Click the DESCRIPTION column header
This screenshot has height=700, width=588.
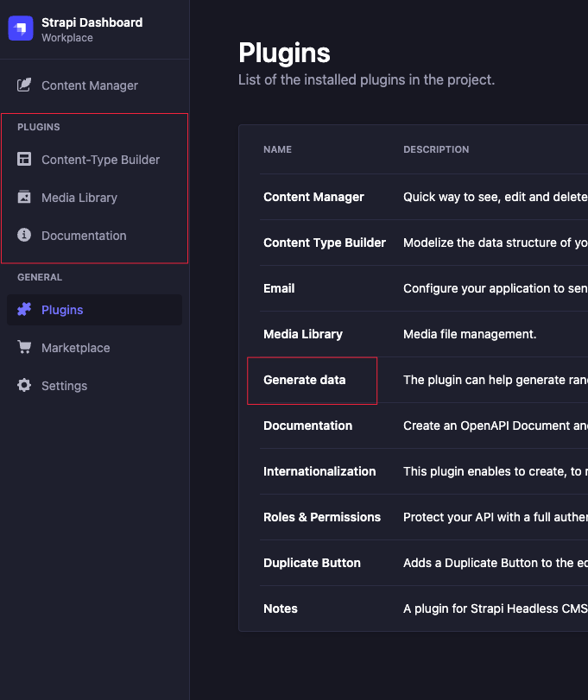point(436,149)
